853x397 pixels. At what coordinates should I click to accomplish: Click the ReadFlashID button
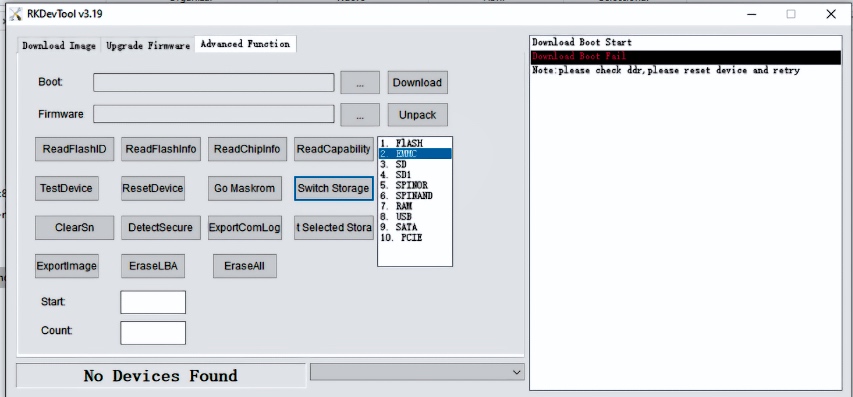click(75, 149)
